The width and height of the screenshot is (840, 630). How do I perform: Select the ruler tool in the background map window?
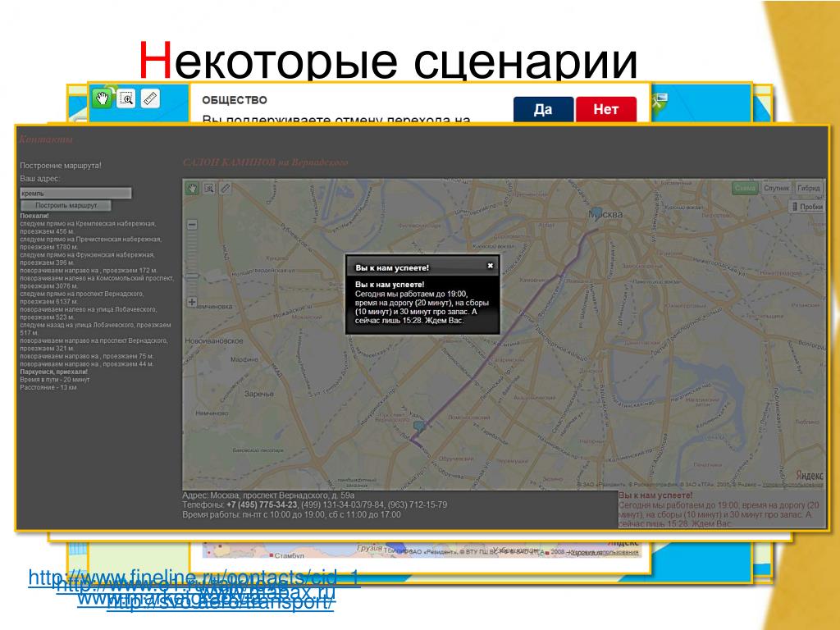150,98
